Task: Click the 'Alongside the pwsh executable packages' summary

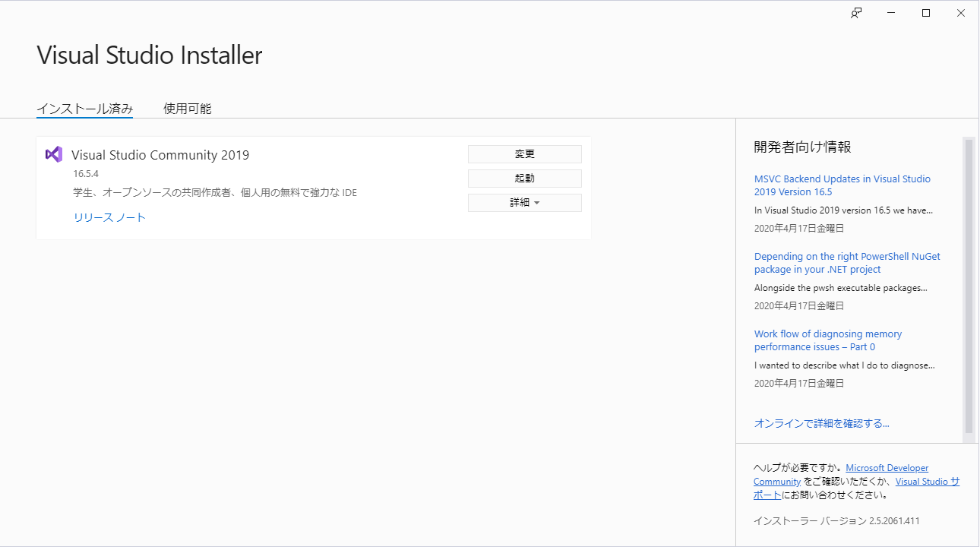Action: coord(841,288)
